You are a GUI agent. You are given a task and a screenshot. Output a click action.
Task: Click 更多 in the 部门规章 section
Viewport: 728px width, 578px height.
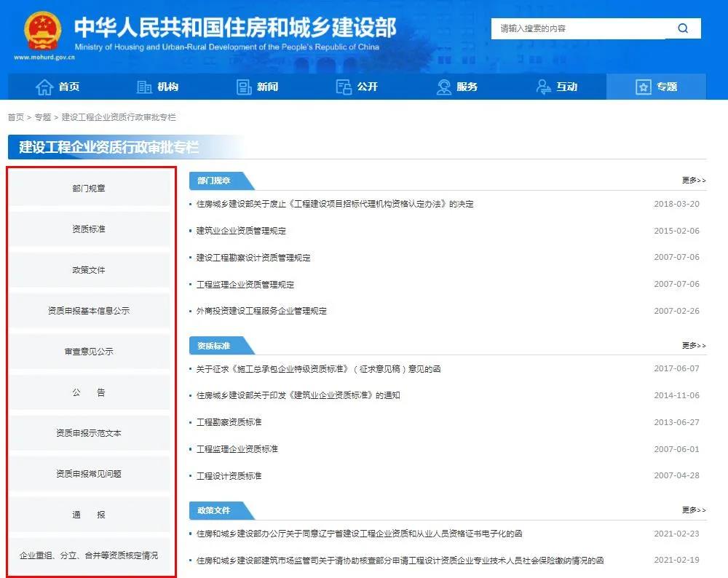tap(694, 180)
